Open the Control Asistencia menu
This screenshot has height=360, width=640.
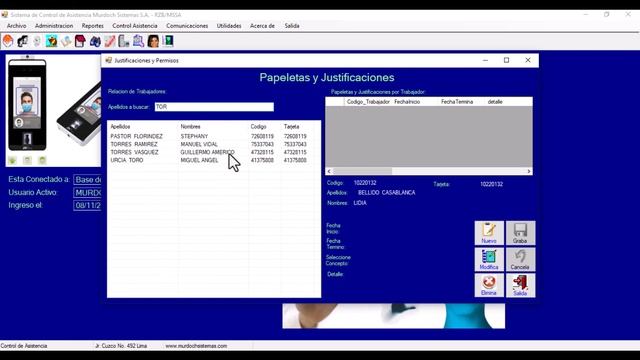(x=135, y=26)
